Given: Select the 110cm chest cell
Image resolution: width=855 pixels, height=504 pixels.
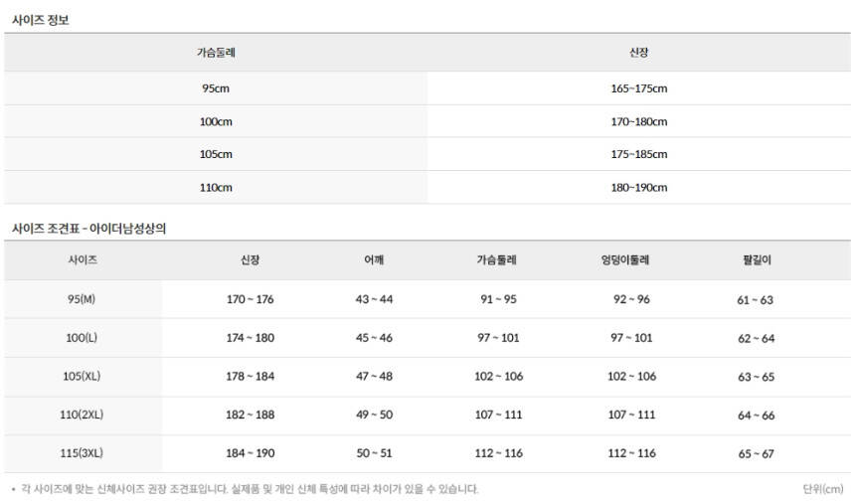Looking at the screenshot, I should pos(216,187).
